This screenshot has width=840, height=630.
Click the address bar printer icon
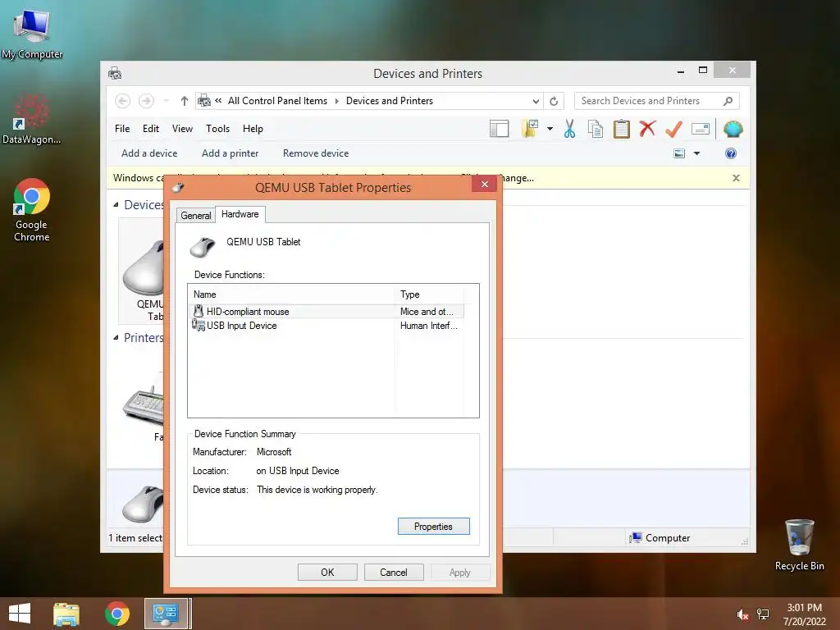click(204, 101)
